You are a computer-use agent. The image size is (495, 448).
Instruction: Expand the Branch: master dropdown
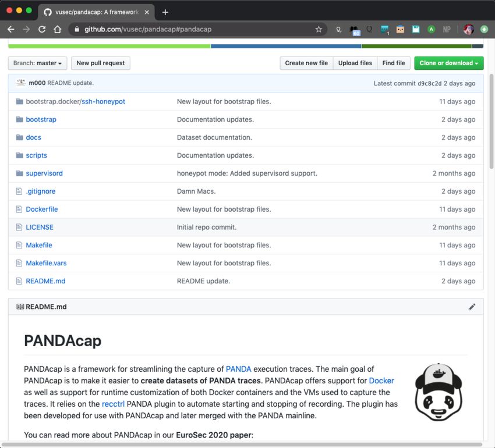(x=37, y=63)
